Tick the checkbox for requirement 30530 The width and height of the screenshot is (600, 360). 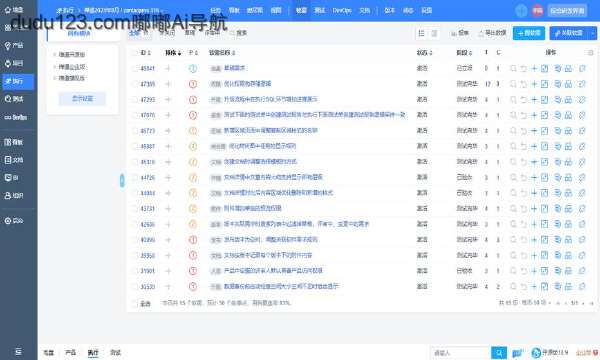[x=134, y=287]
